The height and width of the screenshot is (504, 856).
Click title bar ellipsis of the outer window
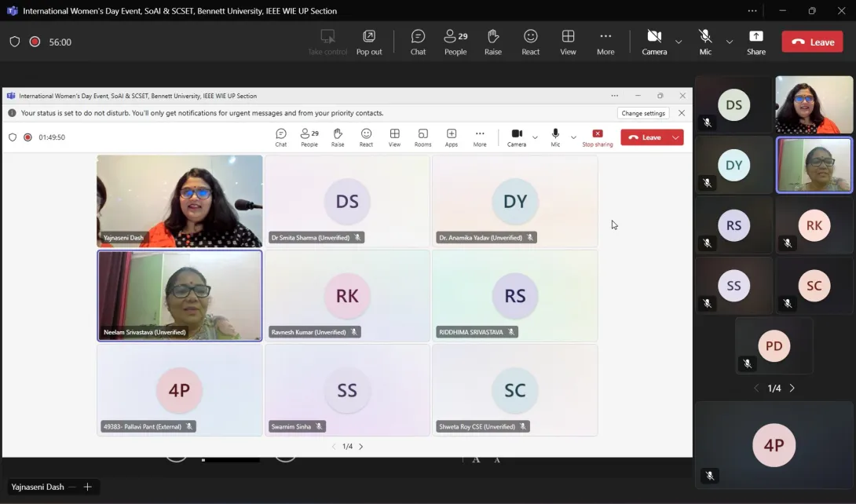click(x=752, y=10)
